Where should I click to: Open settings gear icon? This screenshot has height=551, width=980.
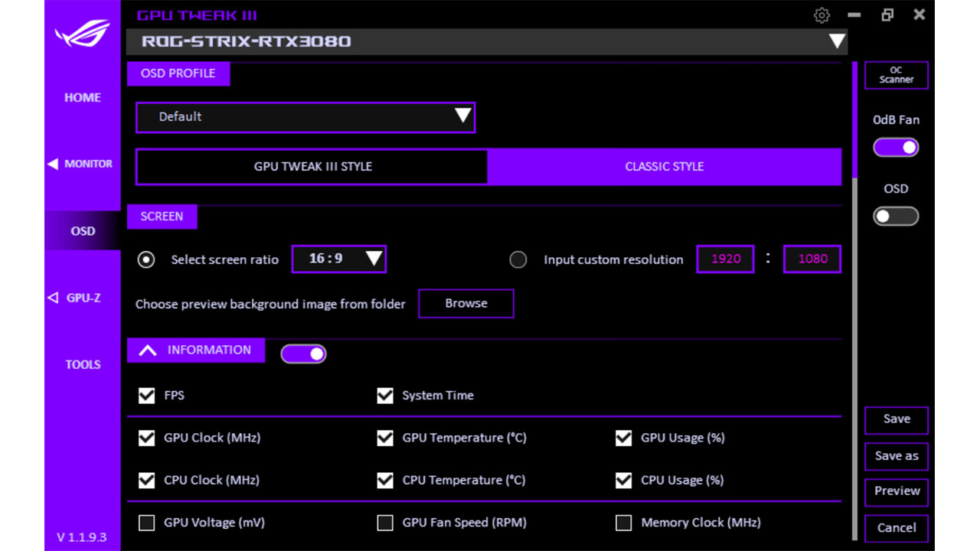[x=822, y=15]
